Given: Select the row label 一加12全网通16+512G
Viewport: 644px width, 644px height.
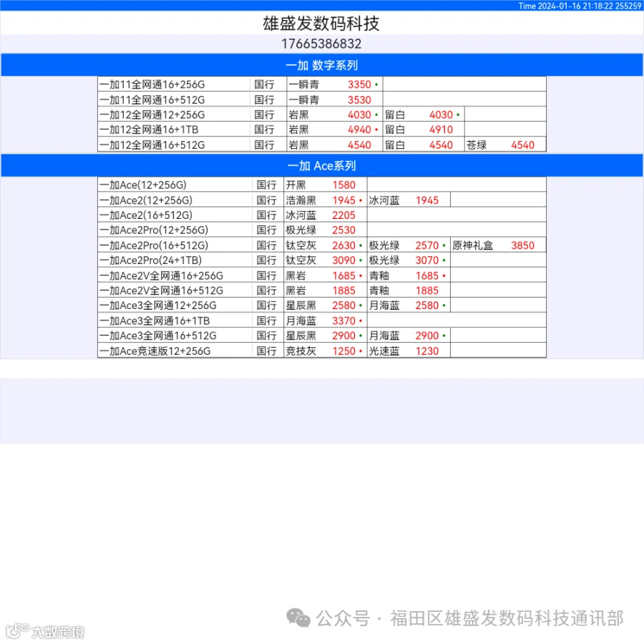Looking at the screenshot, I should 152,145.
